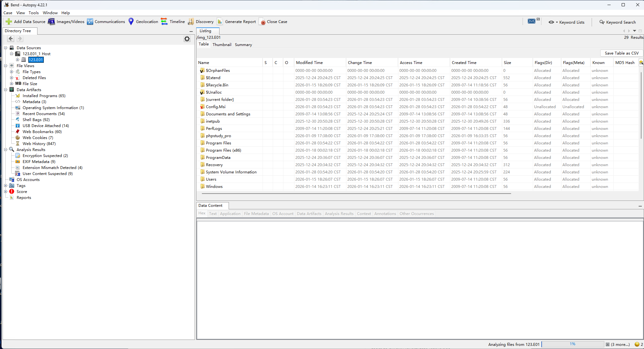
Task: Click the Close Case button
Action: [273, 22]
